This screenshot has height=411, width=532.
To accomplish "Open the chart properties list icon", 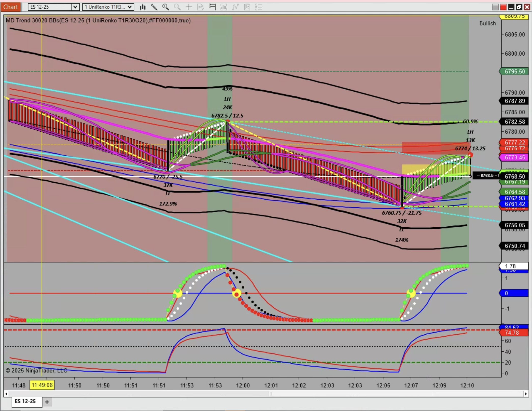I will [259, 7].
